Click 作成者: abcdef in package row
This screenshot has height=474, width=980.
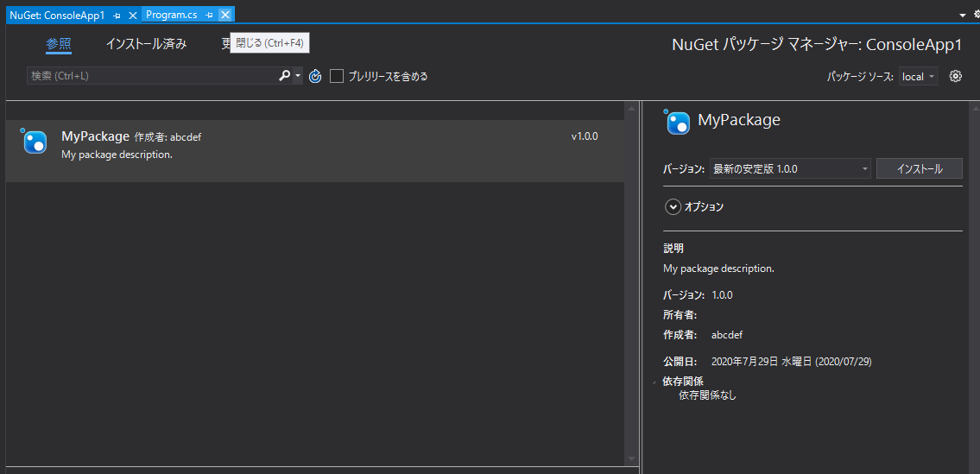[x=168, y=137]
